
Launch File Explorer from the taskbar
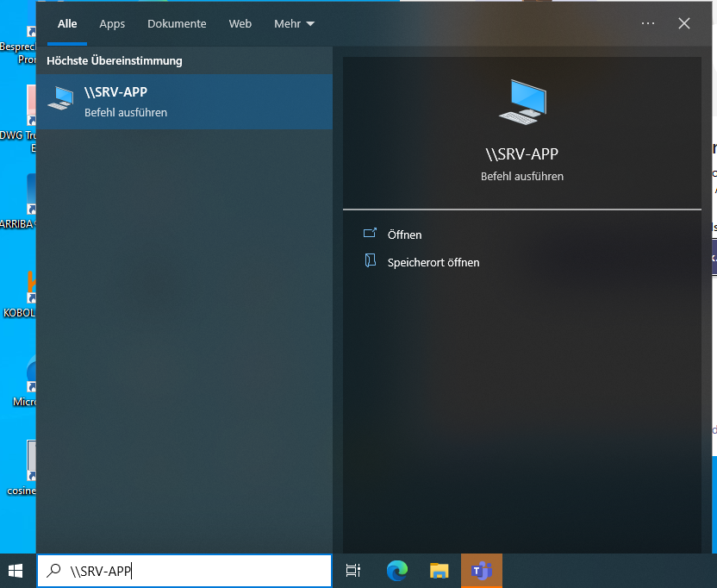click(x=440, y=570)
